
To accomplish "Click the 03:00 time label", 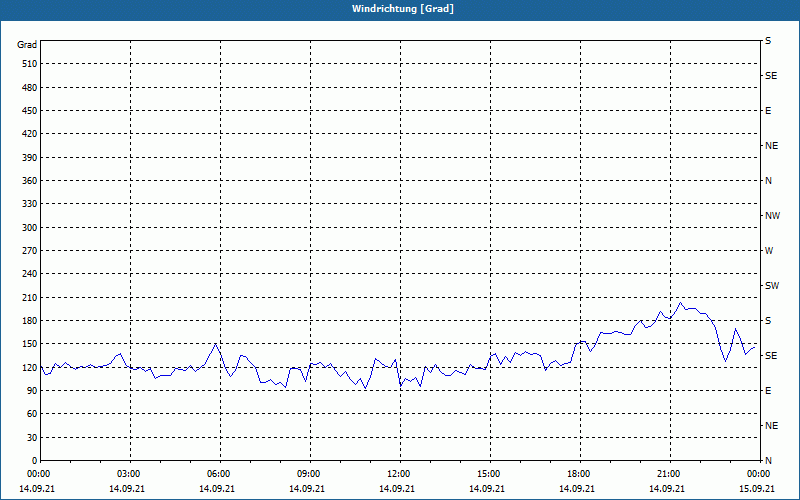I will point(130,474).
